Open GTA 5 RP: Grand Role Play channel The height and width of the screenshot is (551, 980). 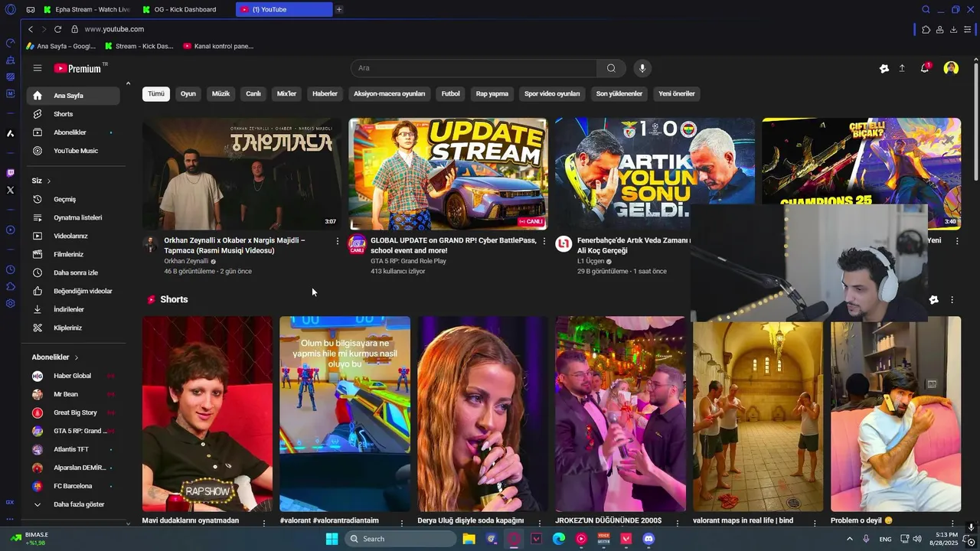[x=408, y=261]
